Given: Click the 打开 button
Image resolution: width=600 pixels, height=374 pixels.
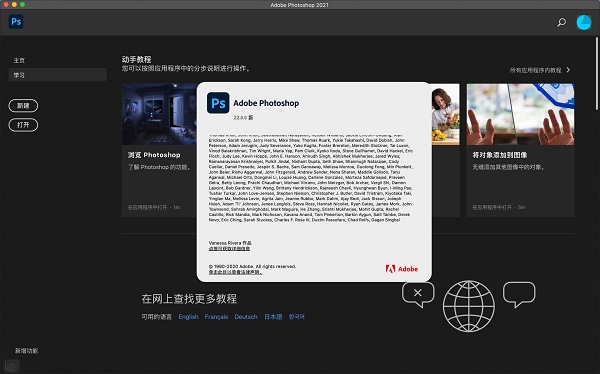Looking at the screenshot, I should 23,125.
